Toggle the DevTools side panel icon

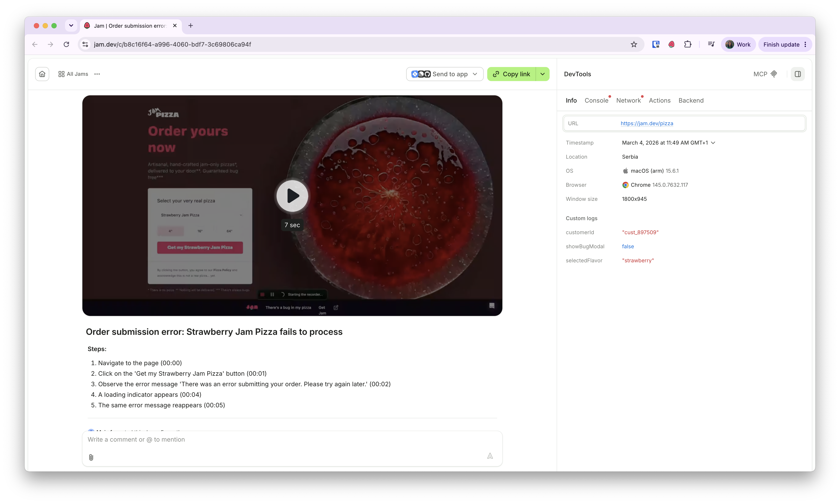click(x=798, y=74)
